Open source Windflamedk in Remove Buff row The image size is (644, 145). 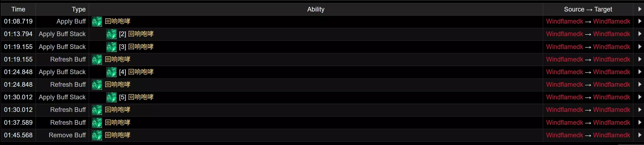click(x=565, y=135)
